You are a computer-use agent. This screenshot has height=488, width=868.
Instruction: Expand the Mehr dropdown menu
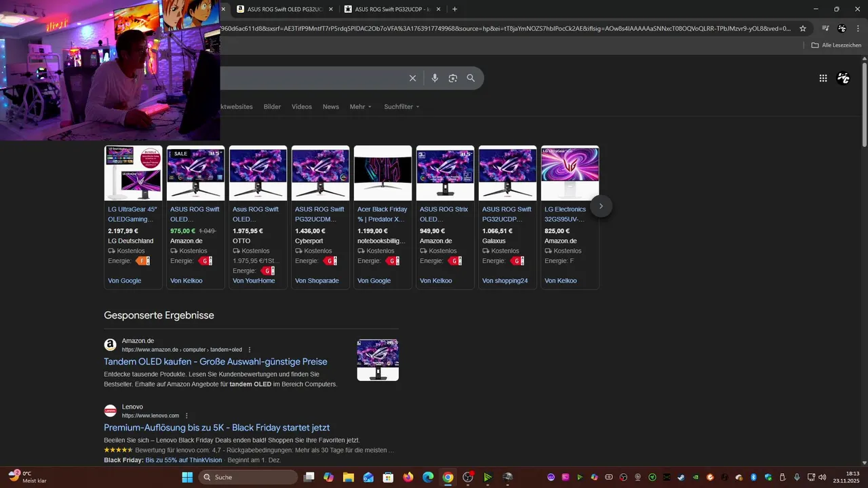coord(361,106)
